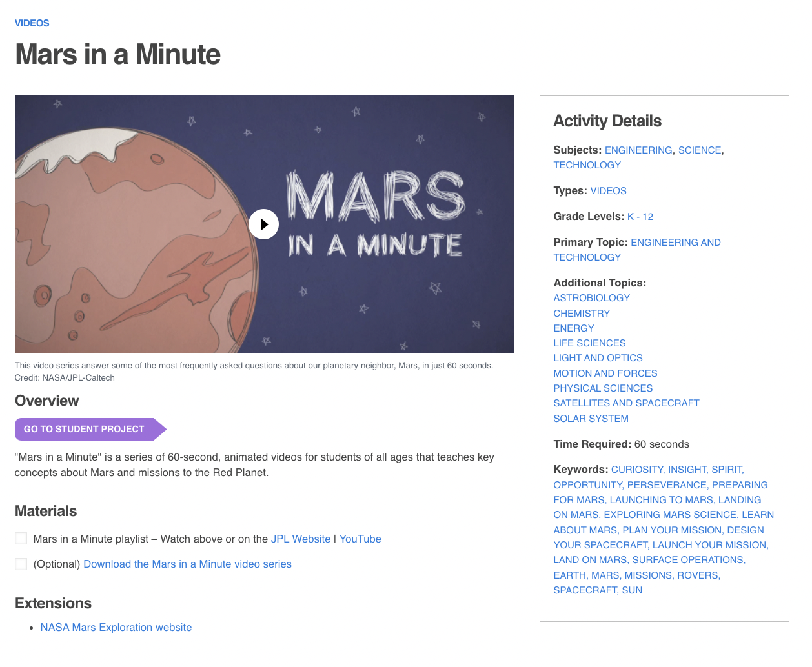
Task: Open the JPL Website link under Materials
Action: pyautogui.click(x=301, y=539)
